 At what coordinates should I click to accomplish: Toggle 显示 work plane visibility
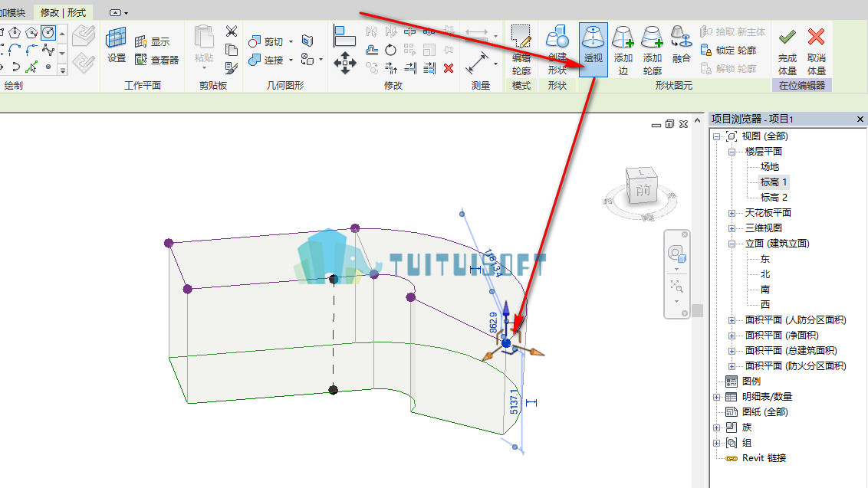tap(153, 41)
